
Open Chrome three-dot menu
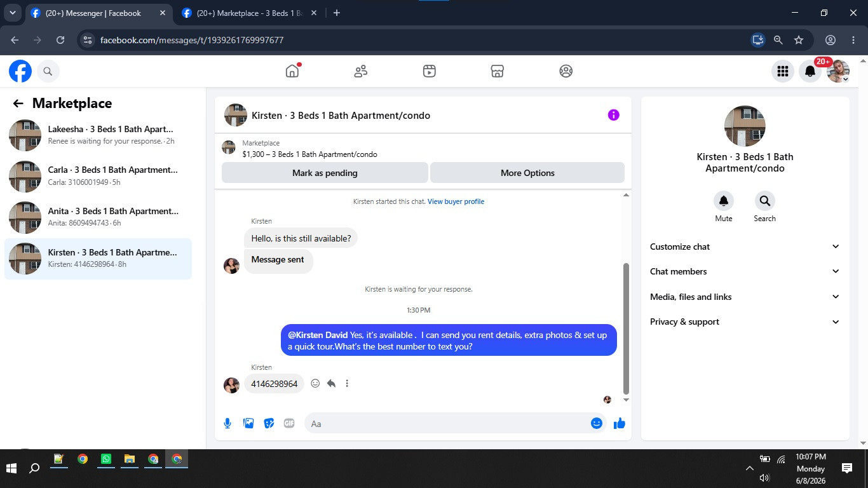[x=853, y=39]
